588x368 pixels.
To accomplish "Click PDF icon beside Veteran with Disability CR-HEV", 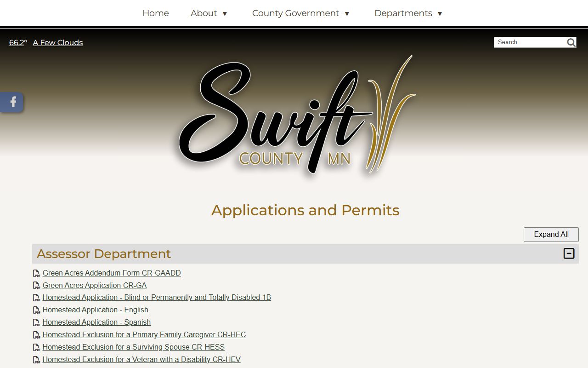I will (36, 360).
